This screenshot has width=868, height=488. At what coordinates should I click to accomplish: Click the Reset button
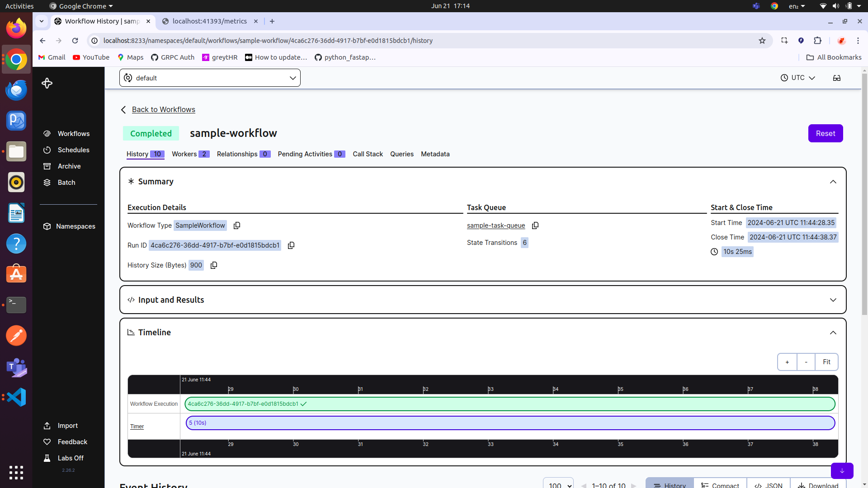(826, 133)
